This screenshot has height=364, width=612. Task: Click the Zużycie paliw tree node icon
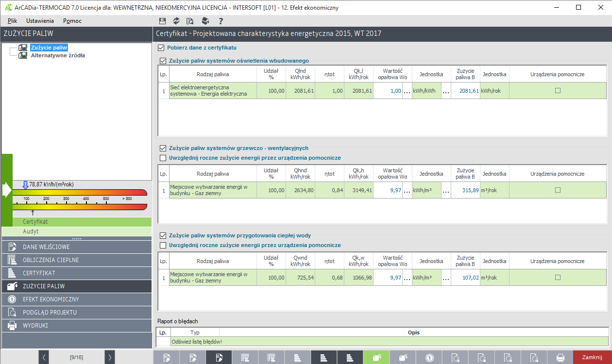point(23,48)
